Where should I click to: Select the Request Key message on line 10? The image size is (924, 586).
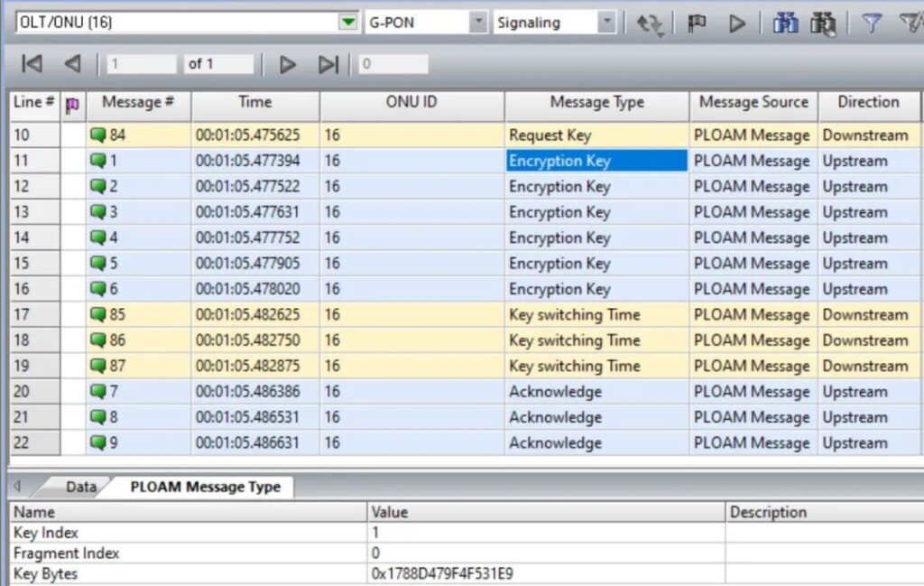(x=551, y=135)
